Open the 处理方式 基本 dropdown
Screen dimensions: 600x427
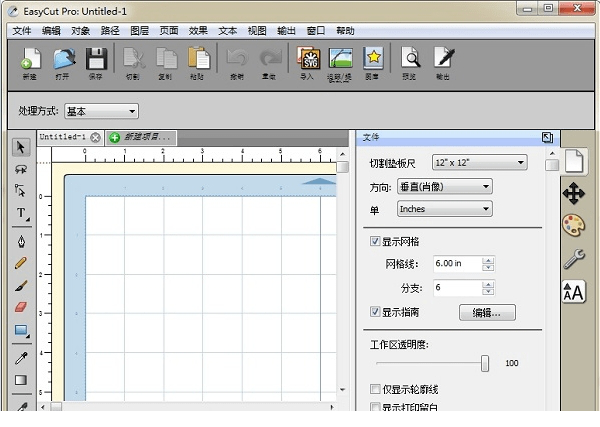tap(101, 111)
